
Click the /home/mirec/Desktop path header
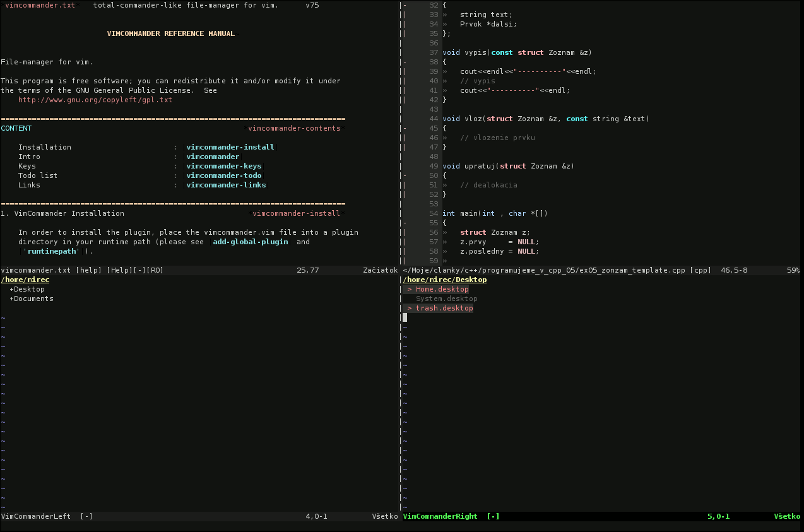pos(444,280)
